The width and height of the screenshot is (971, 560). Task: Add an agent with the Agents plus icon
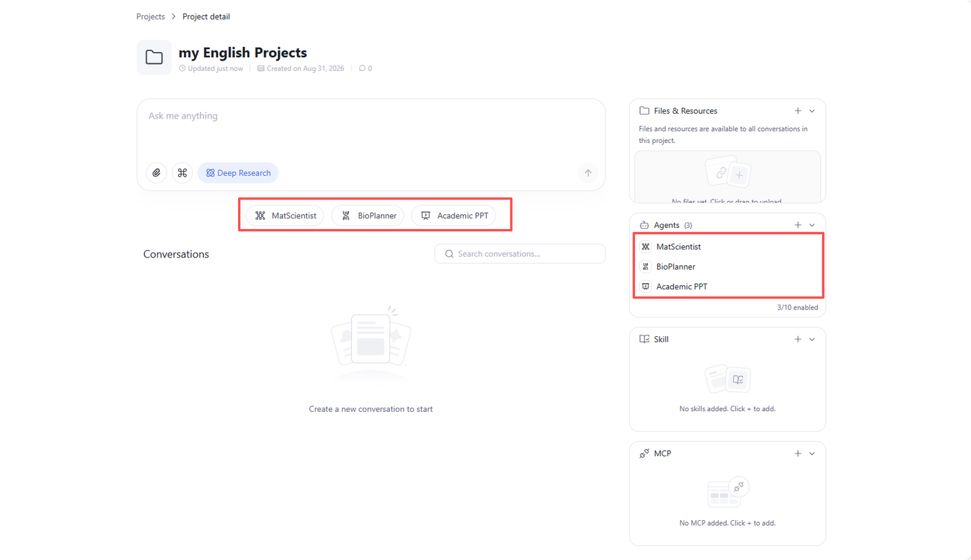point(798,225)
